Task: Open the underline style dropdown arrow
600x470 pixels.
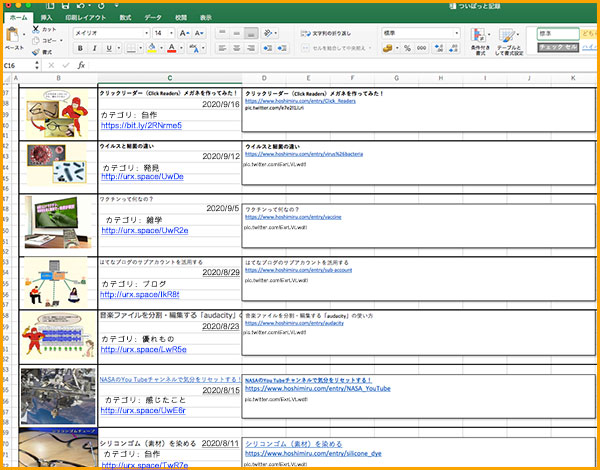Action: point(119,48)
